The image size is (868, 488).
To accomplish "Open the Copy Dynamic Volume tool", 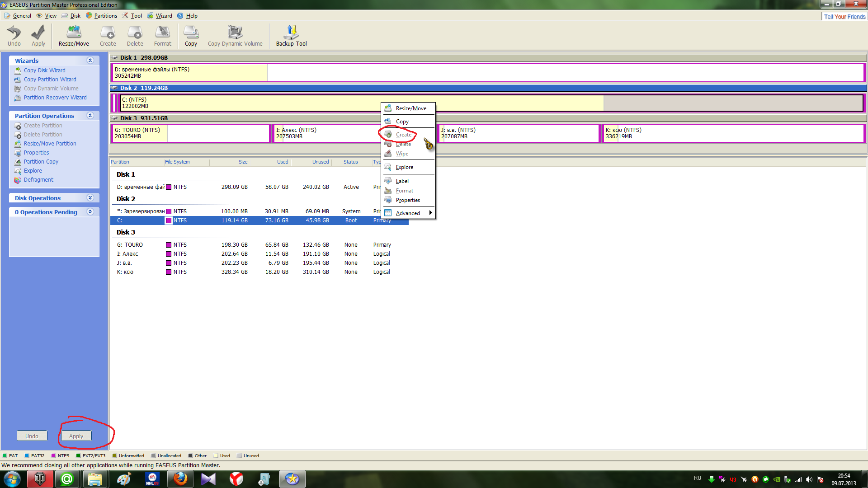I will pyautogui.click(x=235, y=36).
